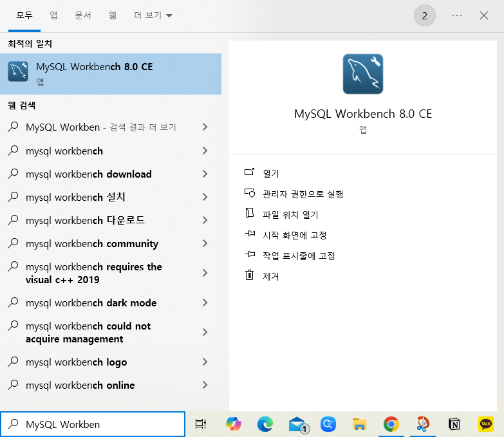Search web for 'mysql workbench online'

coord(80,385)
